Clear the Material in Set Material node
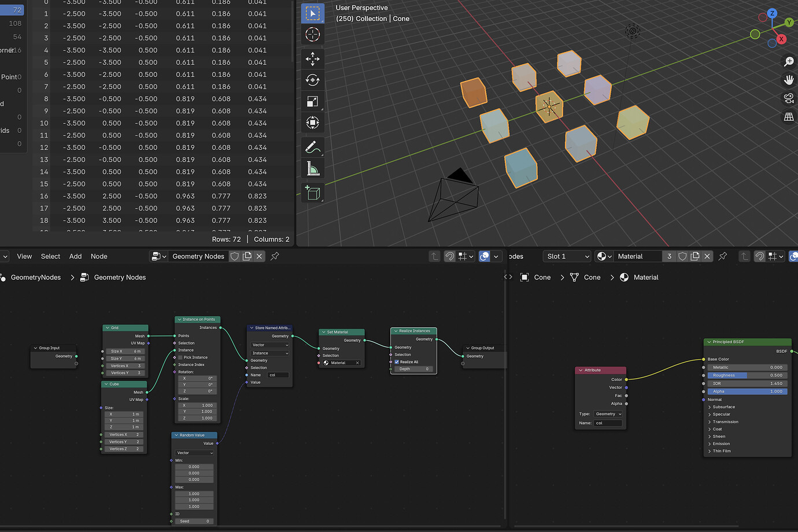The image size is (798, 532). (x=357, y=363)
